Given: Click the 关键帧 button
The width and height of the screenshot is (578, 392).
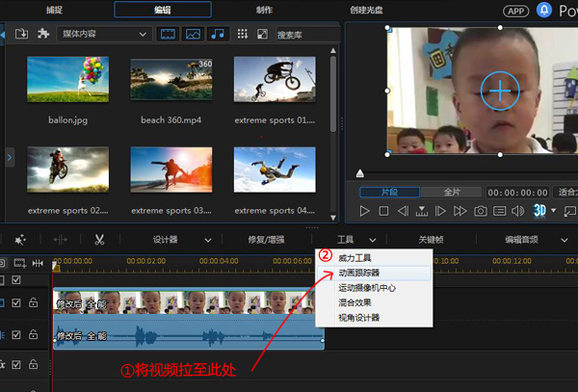Looking at the screenshot, I should tap(431, 240).
